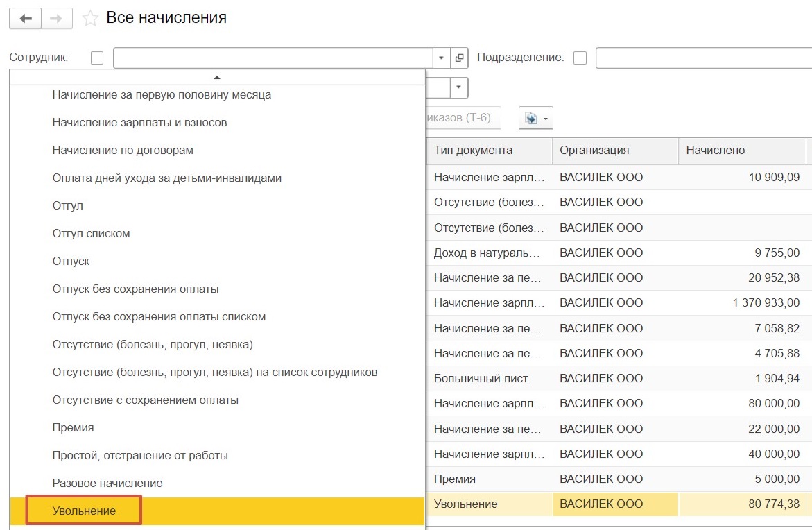
Task: Go back with the left arrow button
Action: coord(25,19)
